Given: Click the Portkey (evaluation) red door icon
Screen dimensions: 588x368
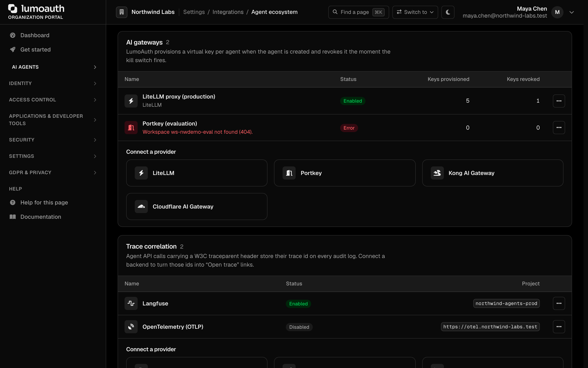Looking at the screenshot, I should point(131,128).
